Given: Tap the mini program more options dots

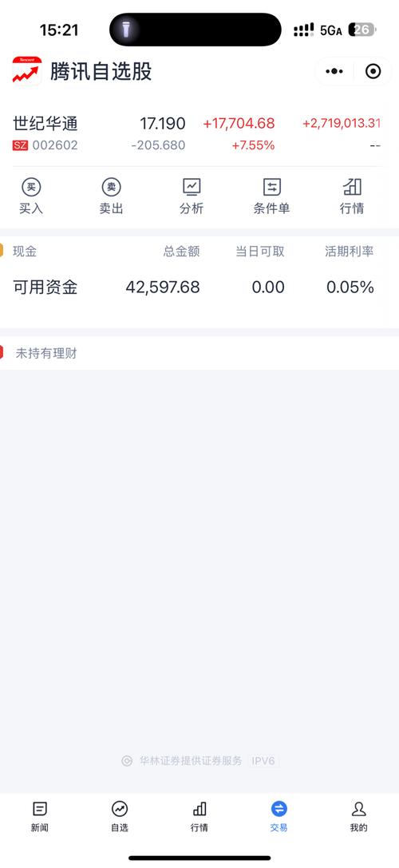Looking at the screenshot, I should point(334,71).
